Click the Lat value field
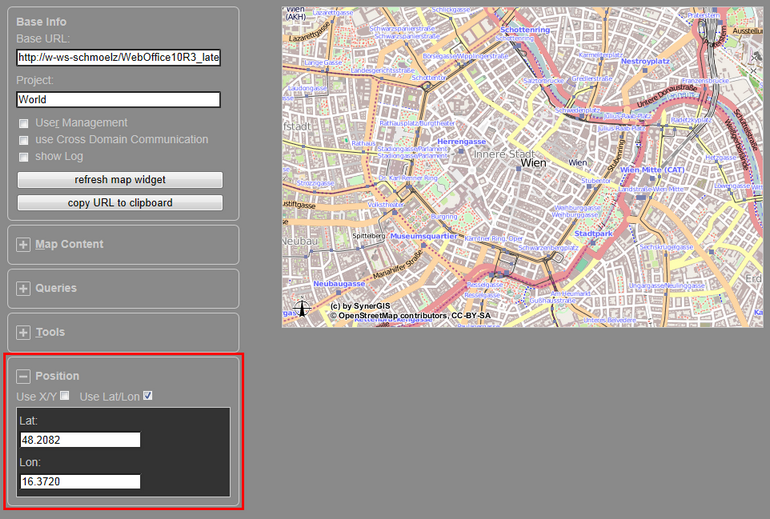770x519 pixels. click(x=80, y=440)
